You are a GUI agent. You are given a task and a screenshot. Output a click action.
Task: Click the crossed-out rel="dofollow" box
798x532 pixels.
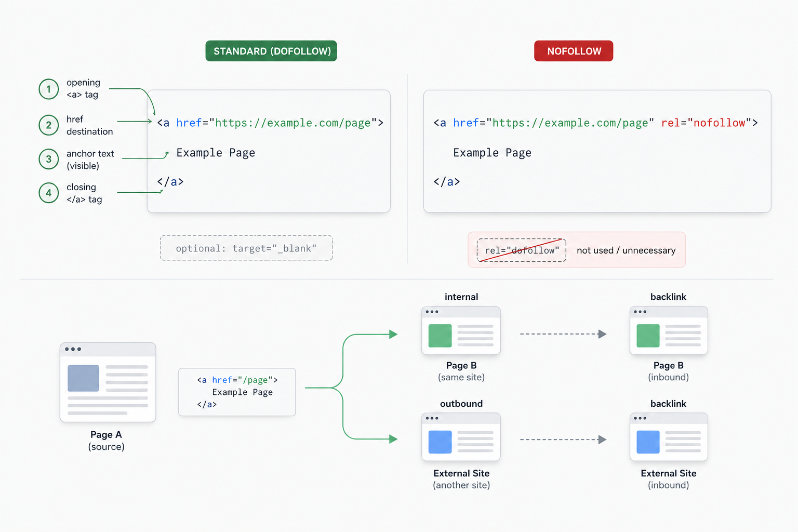[522, 250]
